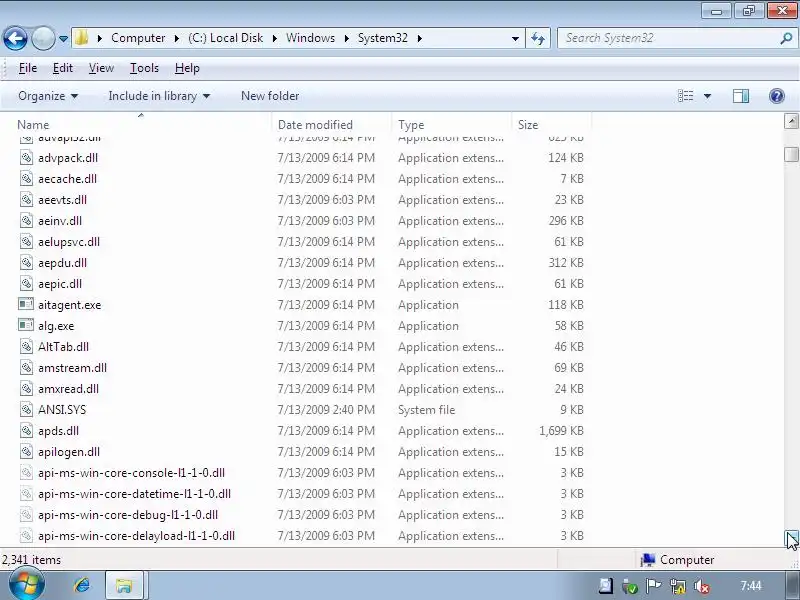
Task: Select aecache.dll file icon
Action: point(26,179)
